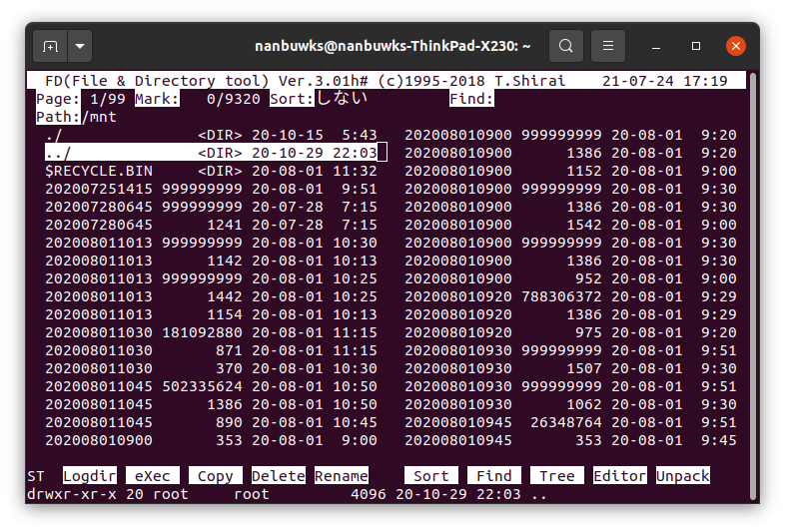The image size is (785, 532).
Task: Choose the eXec function
Action: click(x=152, y=475)
